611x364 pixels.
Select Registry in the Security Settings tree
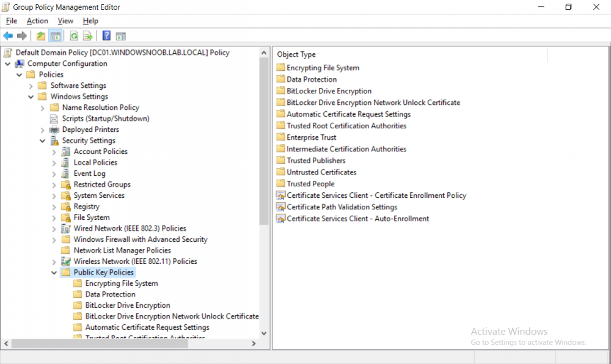click(87, 206)
